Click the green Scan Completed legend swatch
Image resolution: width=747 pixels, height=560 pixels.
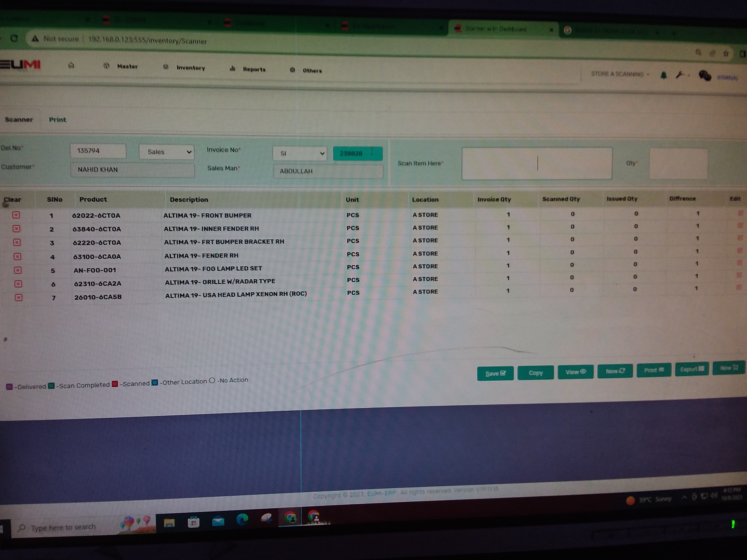[51, 385]
